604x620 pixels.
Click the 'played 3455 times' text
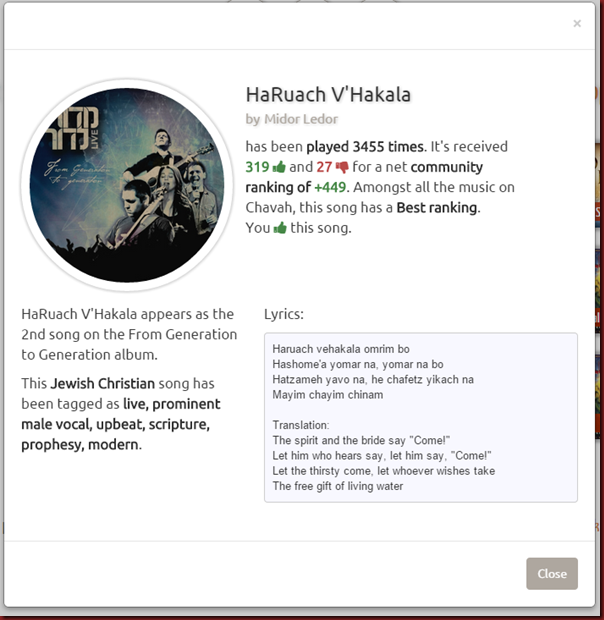click(365, 147)
